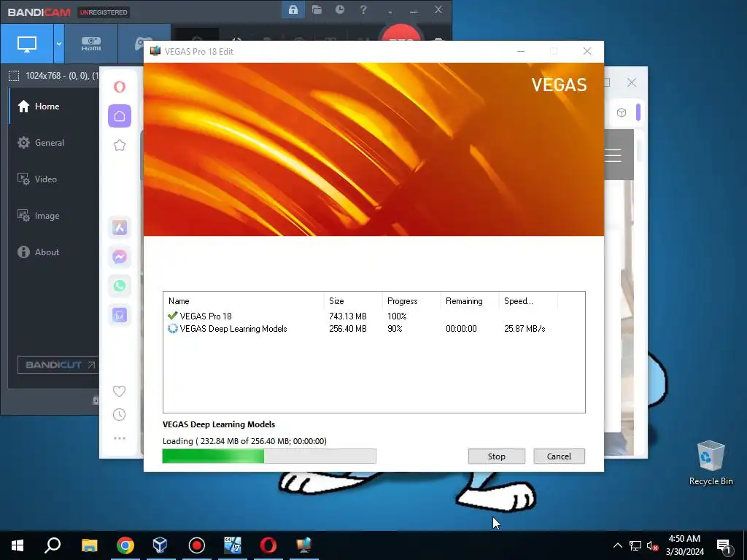Viewport: 747px width, 560px height.
Task: Switch to VEGAS installer taskbar icon
Action: (x=304, y=545)
